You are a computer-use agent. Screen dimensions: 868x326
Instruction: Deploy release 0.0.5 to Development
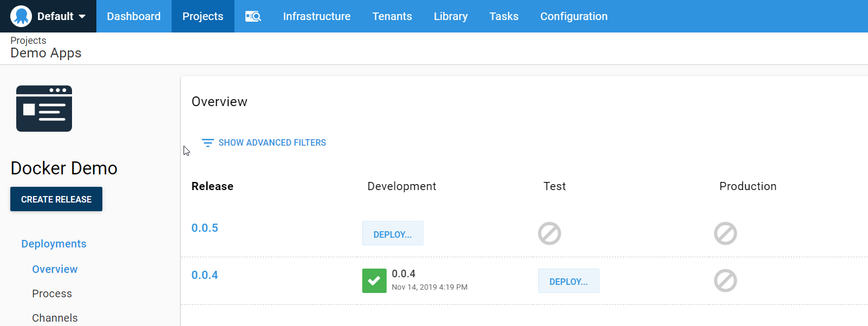[x=393, y=234]
